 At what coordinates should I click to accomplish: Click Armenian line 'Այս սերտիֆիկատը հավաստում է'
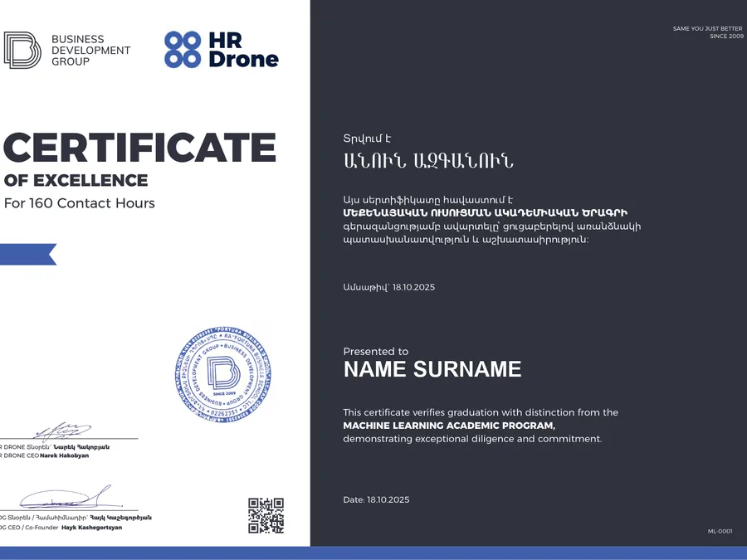pos(427,200)
